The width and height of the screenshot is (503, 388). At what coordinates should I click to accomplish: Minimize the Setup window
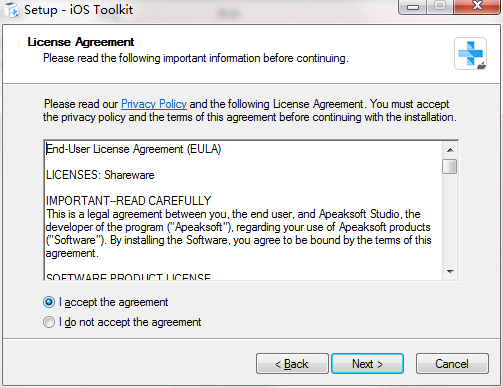point(413,7)
